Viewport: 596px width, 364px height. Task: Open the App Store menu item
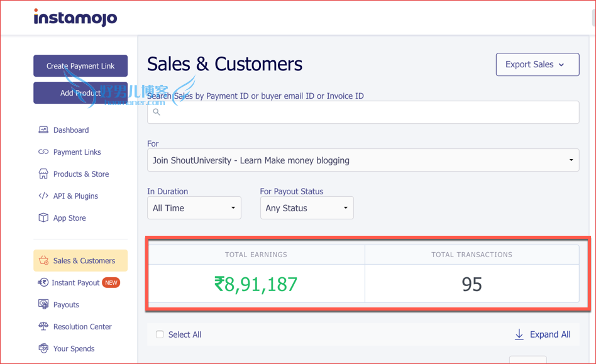(69, 218)
